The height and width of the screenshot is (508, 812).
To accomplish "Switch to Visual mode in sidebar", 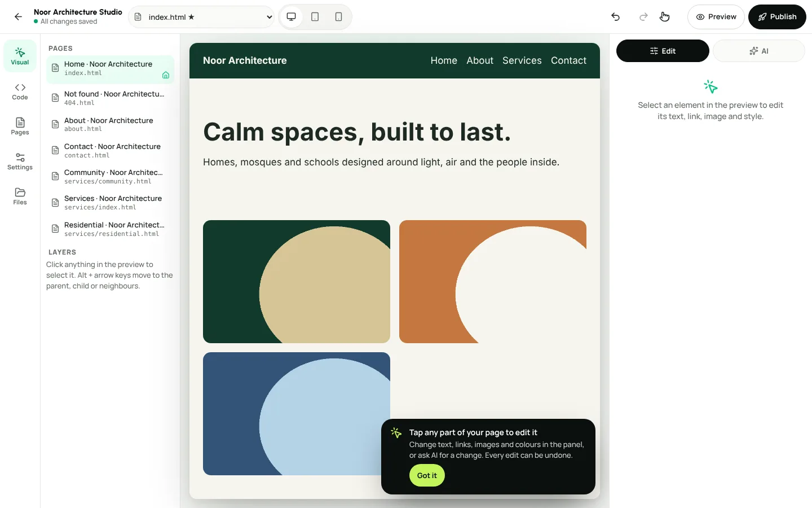I will click(20, 56).
